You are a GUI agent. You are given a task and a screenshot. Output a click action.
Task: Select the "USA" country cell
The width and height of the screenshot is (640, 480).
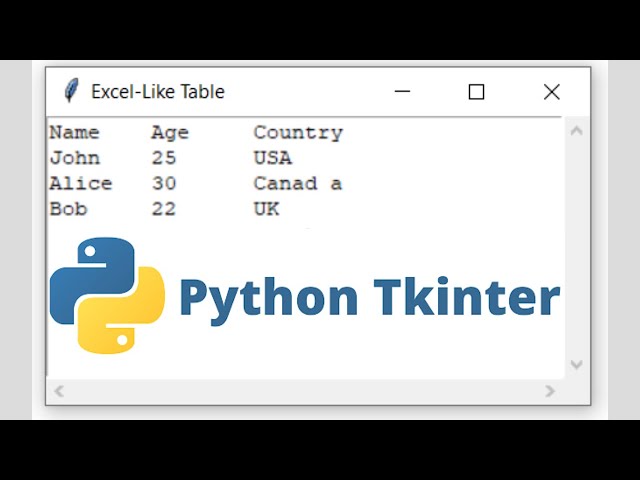pyautogui.click(x=273, y=158)
